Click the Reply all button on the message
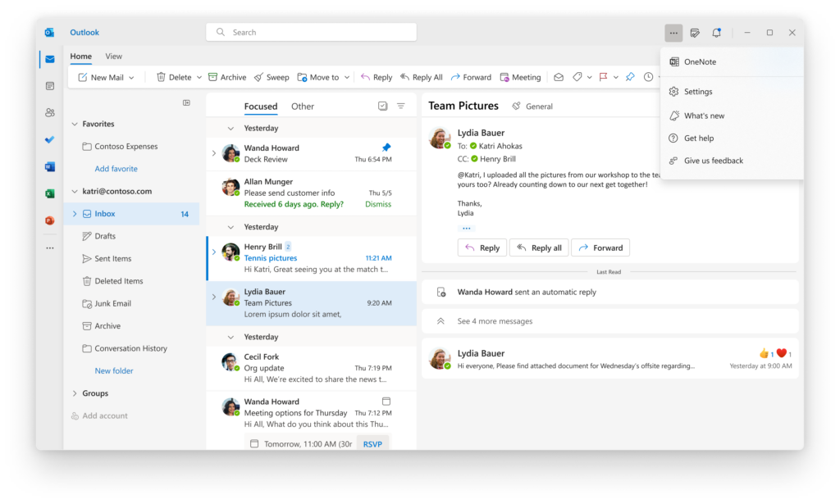This screenshot has height=504, width=840. [539, 247]
